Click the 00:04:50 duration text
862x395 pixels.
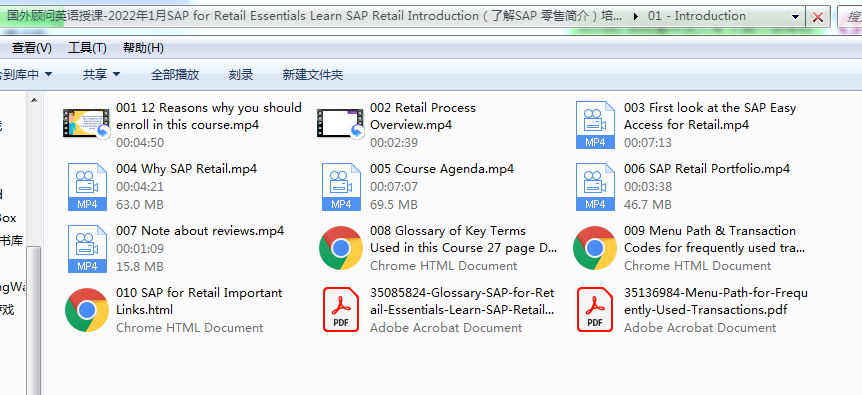140,143
